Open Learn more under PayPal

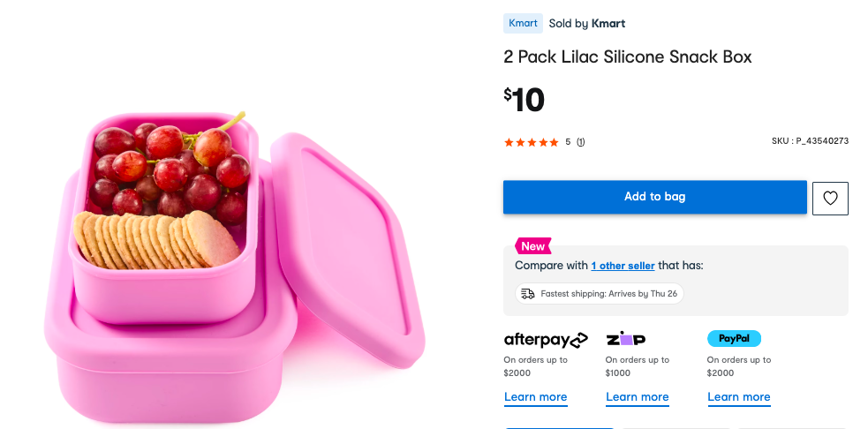[x=738, y=397]
